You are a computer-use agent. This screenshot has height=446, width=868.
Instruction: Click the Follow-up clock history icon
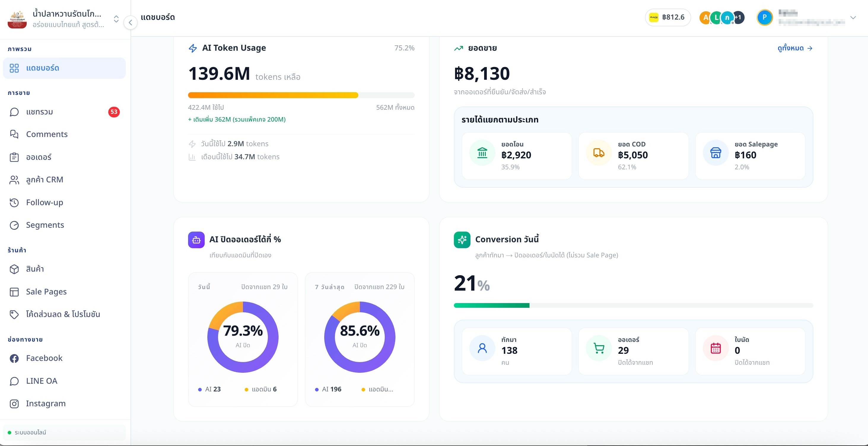14,203
